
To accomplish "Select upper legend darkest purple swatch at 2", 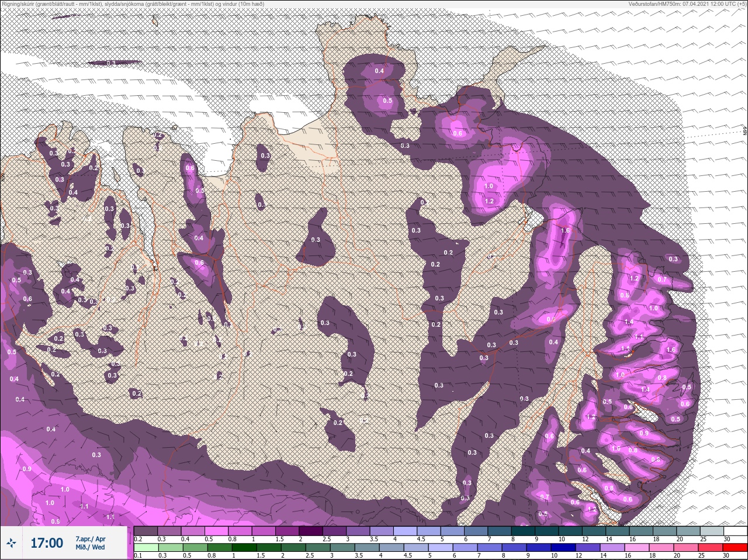I will (x=311, y=531).
